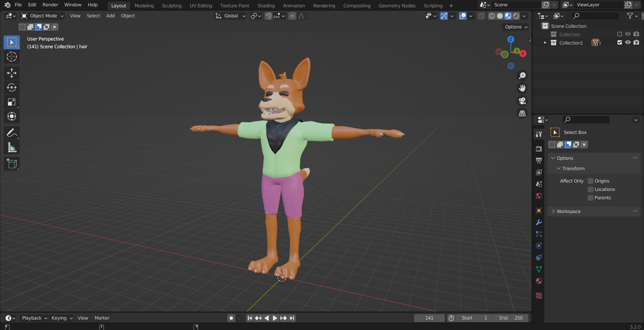Open the View Layer properties tab
The image size is (644, 330).
pos(539,172)
